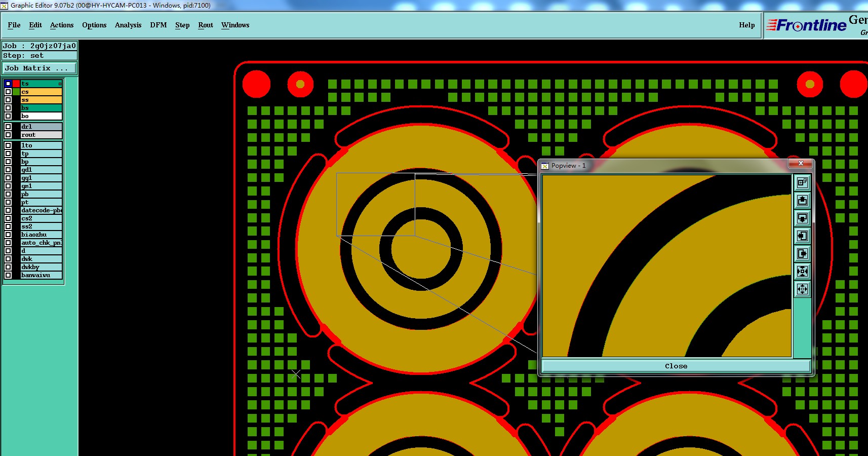Click the Popview window title icon
Viewport: 868px width, 456px height.
545,166
